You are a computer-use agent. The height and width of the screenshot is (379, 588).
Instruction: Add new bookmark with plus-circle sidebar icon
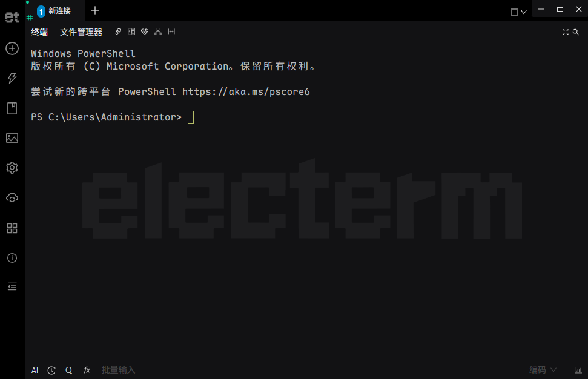tap(12, 48)
